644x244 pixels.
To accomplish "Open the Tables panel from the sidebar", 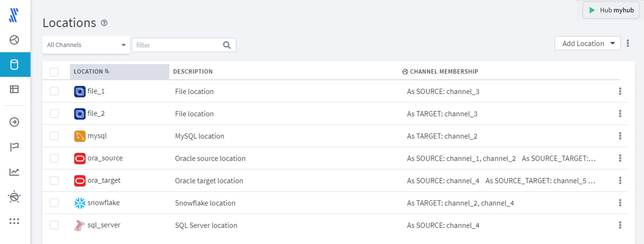I will 15,89.
